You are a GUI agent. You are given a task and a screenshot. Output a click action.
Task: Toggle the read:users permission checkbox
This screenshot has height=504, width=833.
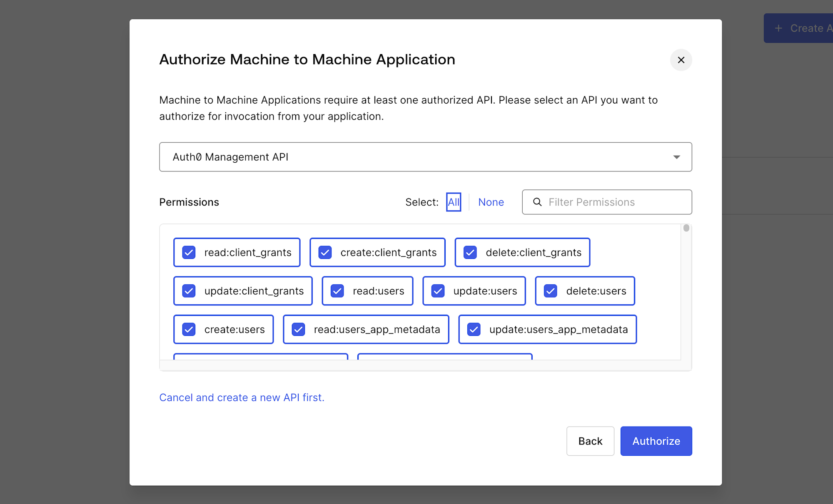pos(337,291)
